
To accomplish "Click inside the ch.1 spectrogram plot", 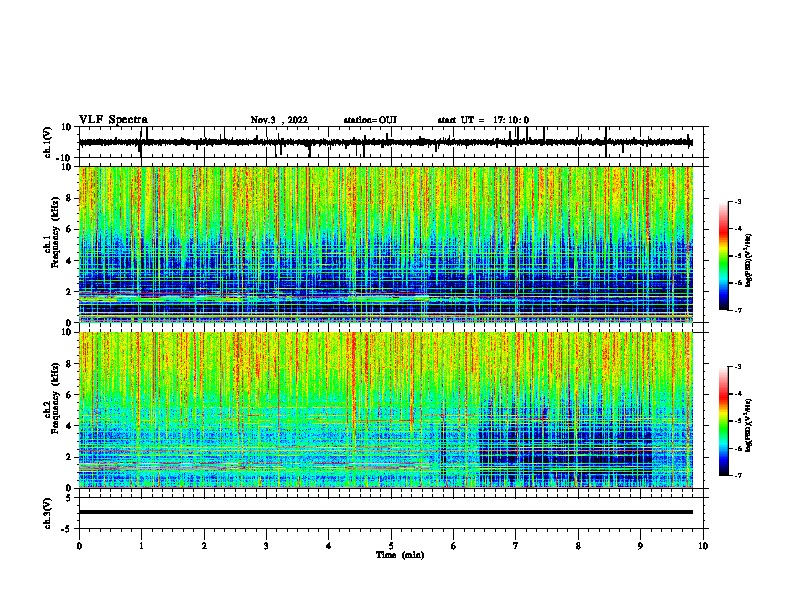I will point(386,244).
